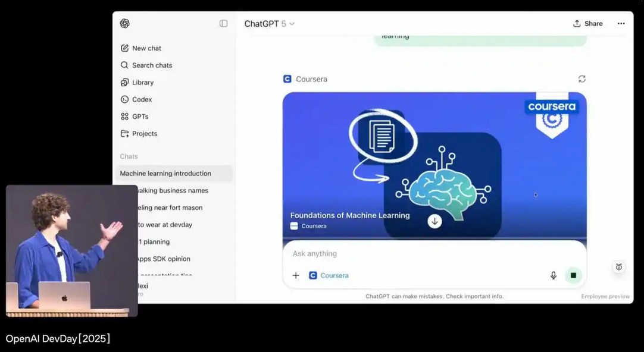Activate the microphone dictation icon
This screenshot has height=352, width=644.
[x=553, y=275]
